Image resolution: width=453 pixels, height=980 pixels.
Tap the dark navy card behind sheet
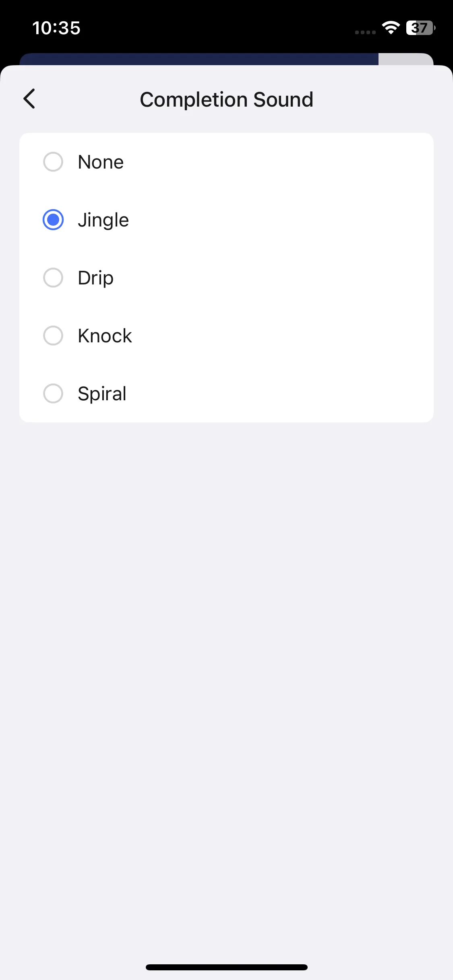(x=199, y=59)
